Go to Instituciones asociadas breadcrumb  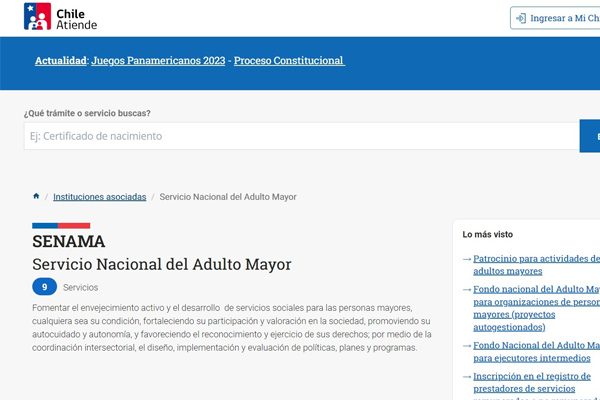coord(99,197)
